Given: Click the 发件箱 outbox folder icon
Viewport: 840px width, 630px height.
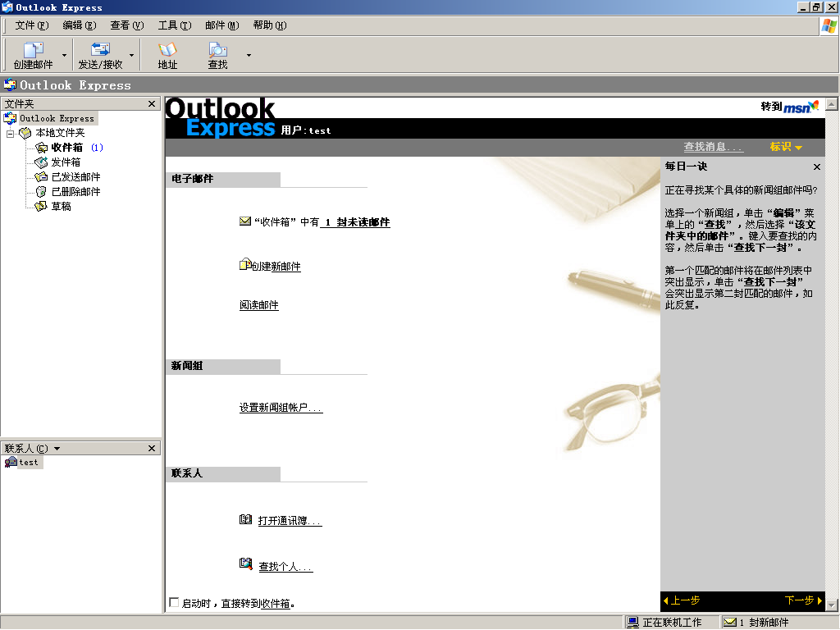Looking at the screenshot, I should (41, 162).
